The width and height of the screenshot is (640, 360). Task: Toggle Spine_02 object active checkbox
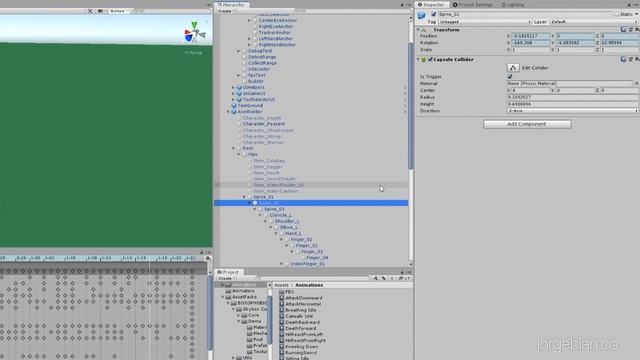click(434, 14)
